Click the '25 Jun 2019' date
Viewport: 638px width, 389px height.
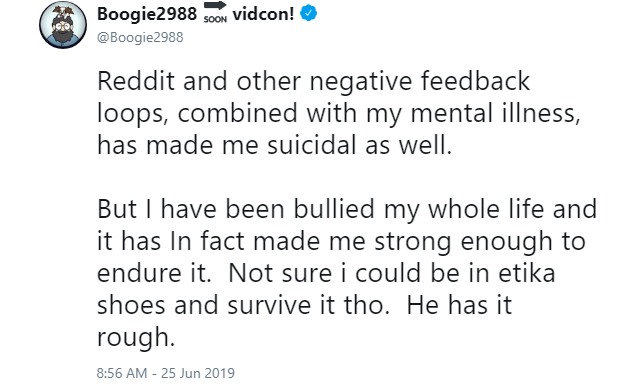198,373
